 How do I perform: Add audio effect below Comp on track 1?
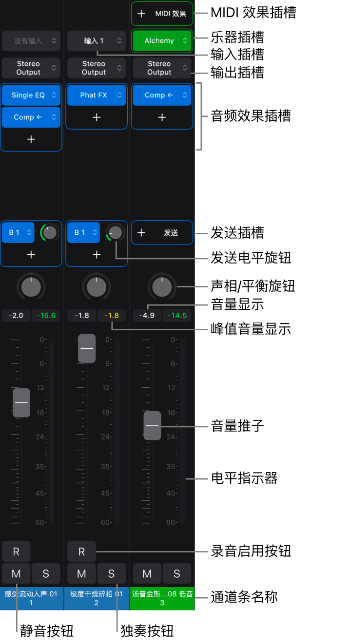tap(31, 139)
